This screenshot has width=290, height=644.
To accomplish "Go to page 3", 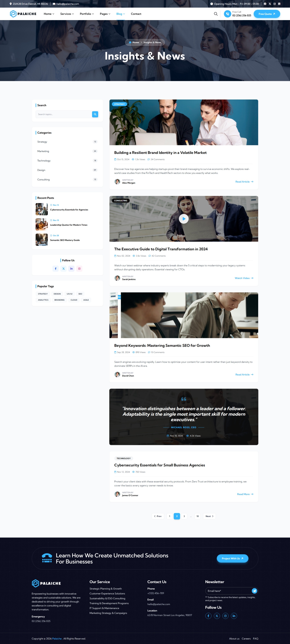I will coord(184,516).
